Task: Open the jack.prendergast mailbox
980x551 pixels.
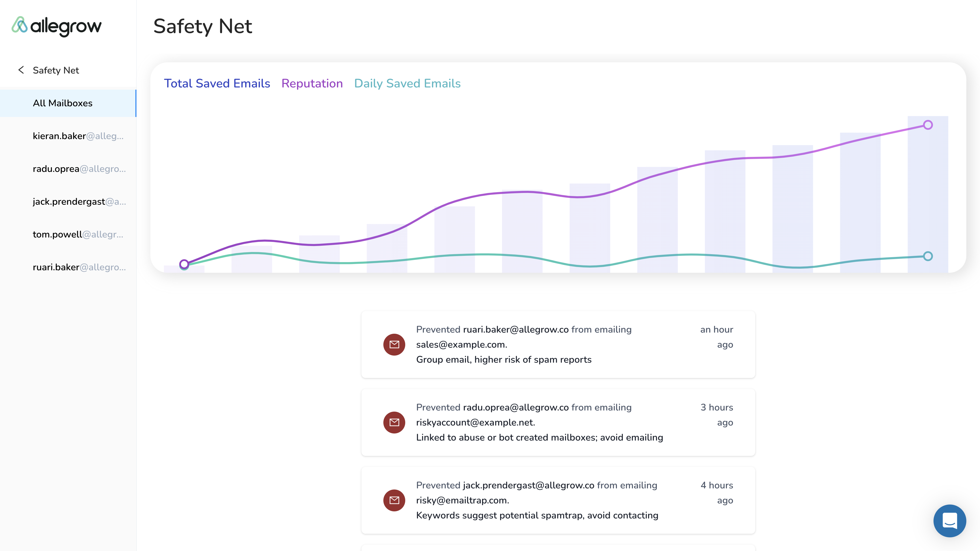Action: pos(79,201)
